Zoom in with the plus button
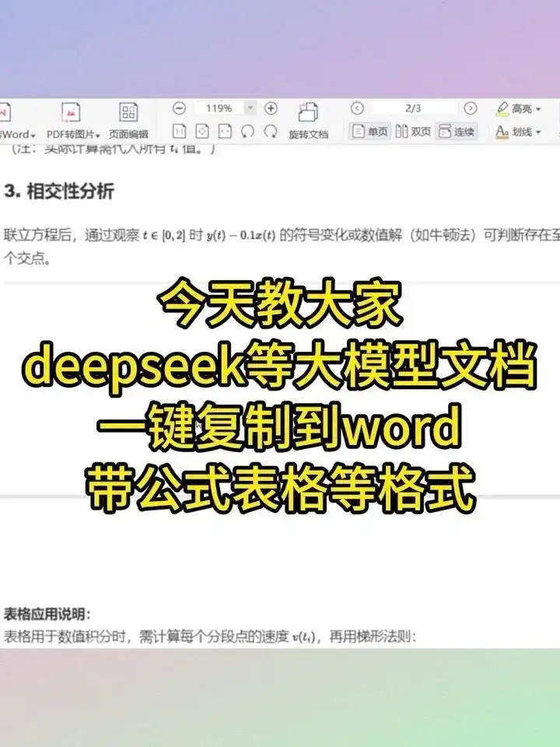This screenshot has width=560, height=747. point(271,108)
